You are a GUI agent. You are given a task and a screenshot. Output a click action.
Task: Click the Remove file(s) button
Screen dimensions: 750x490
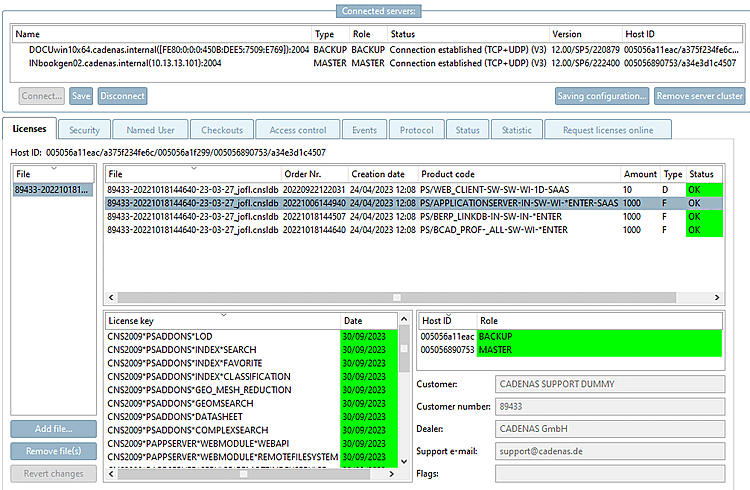tap(54, 451)
